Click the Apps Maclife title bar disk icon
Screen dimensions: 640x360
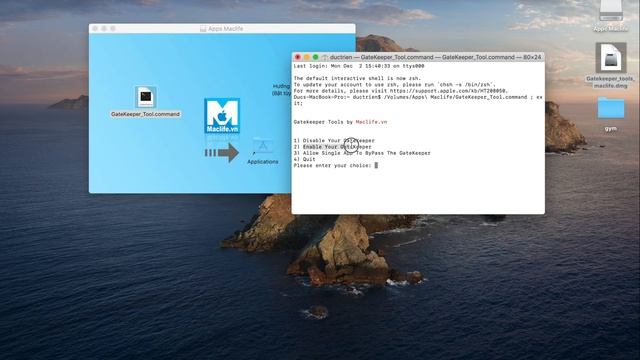point(203,29)
